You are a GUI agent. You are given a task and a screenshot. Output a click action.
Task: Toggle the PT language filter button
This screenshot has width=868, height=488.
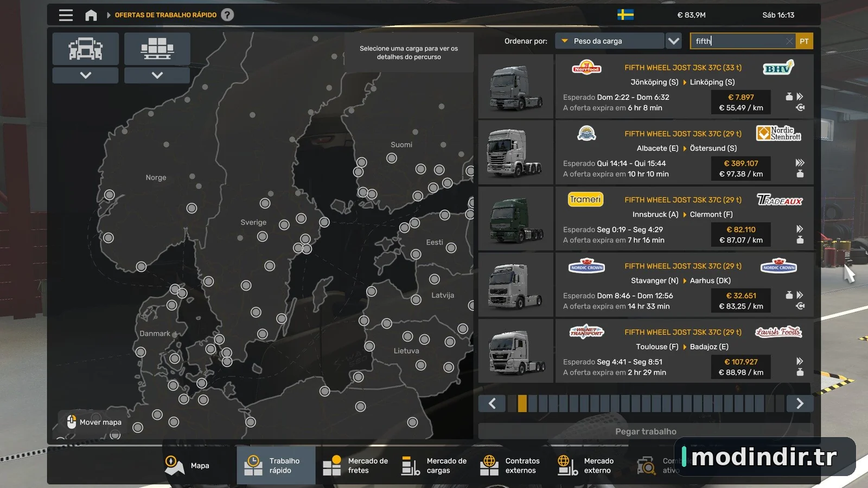click(x=804, y=41)
